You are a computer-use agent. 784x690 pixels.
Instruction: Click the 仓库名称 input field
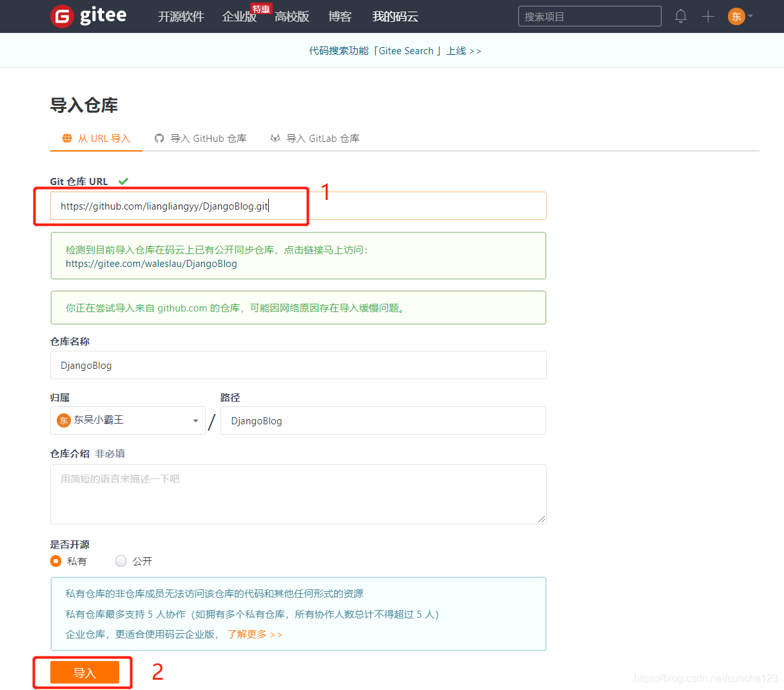coord(299,365)
